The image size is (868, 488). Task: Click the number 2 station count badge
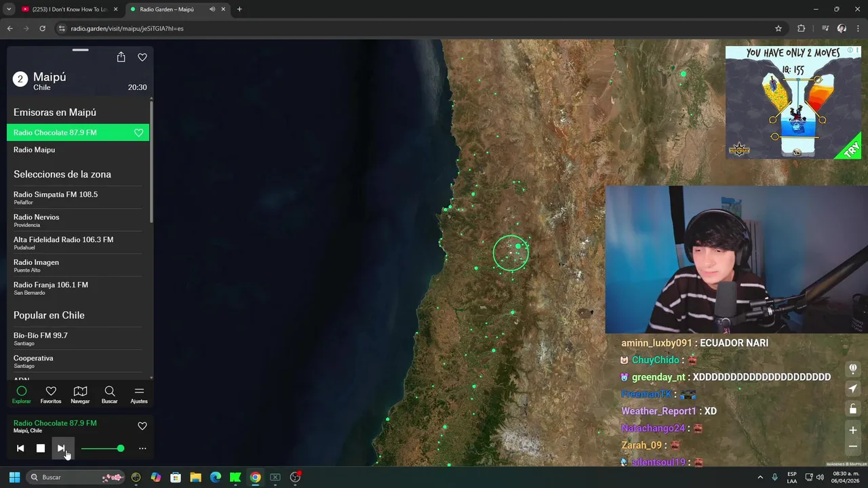coord(20,79)
